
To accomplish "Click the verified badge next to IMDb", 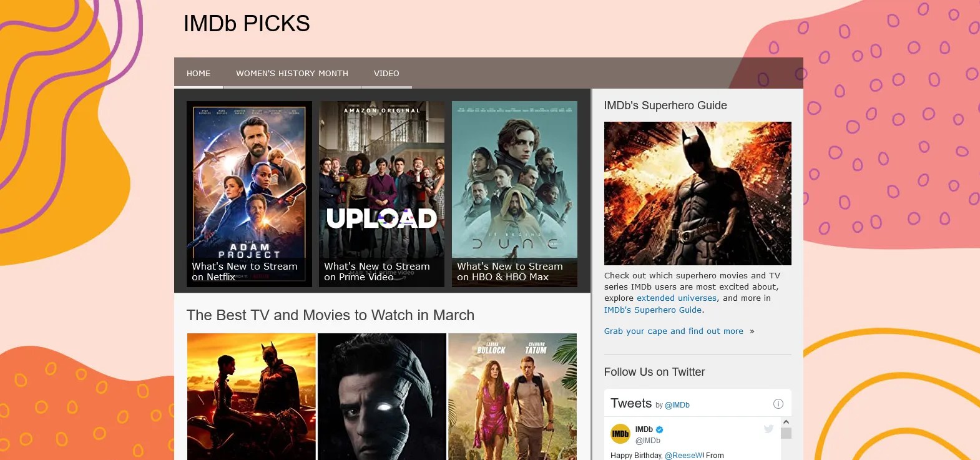I will [x=659, y=429].
